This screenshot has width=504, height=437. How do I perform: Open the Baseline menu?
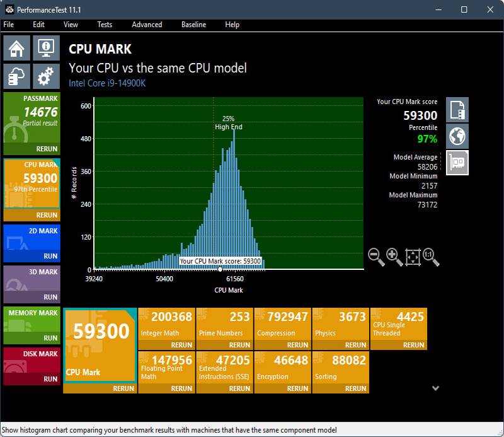coord(193,25)
